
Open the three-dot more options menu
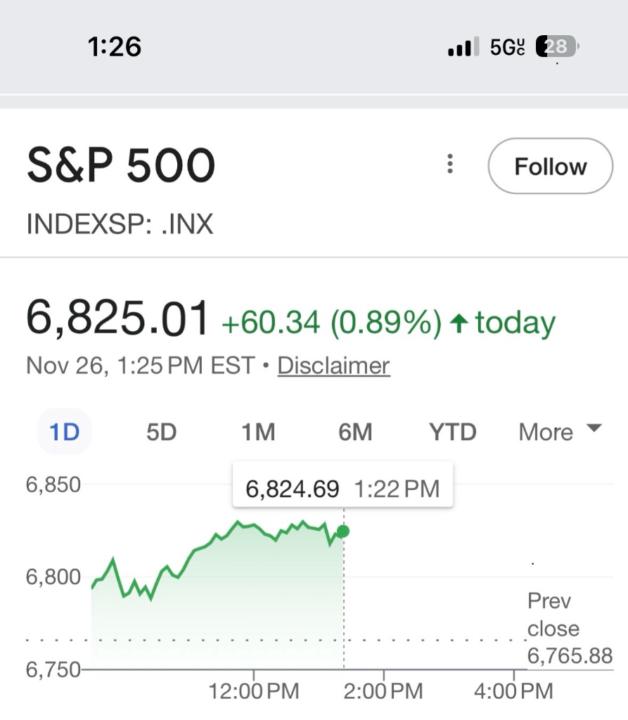click(451, 165)
